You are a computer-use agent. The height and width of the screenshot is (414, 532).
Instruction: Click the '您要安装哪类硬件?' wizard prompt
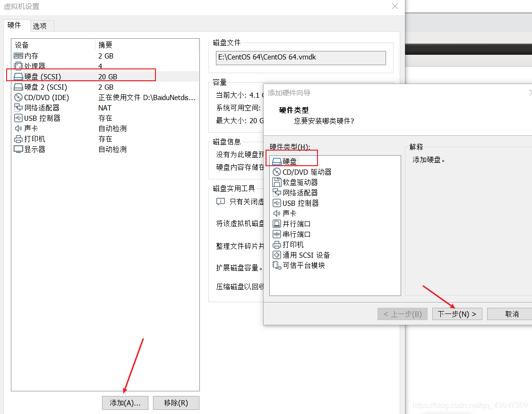(x=324, y=121)
